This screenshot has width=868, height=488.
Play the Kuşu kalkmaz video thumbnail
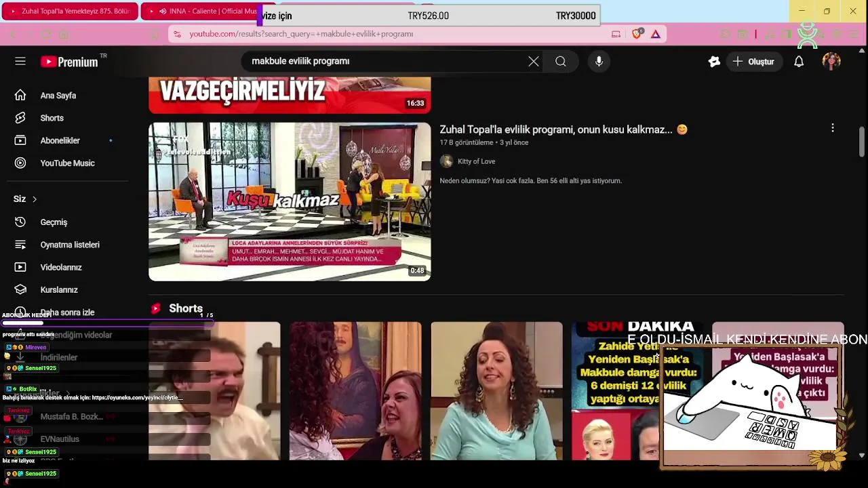(290, 201)
